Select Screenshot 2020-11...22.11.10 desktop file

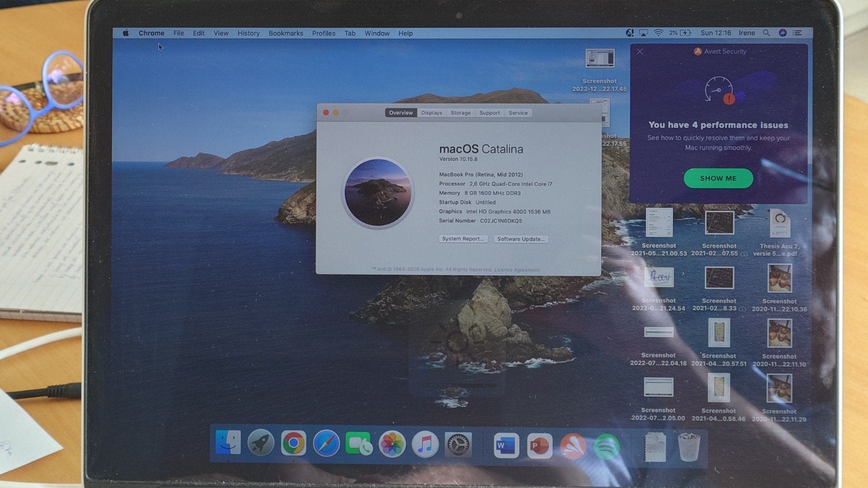pos(780,343)
